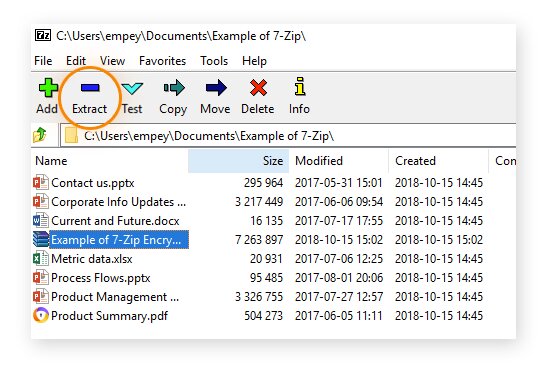The width and height of the screenshot is (547, 367).
Task: Select the Example of 7-Zip Encry archive icon
Action: pyautogui.click(x=40, y=239)
